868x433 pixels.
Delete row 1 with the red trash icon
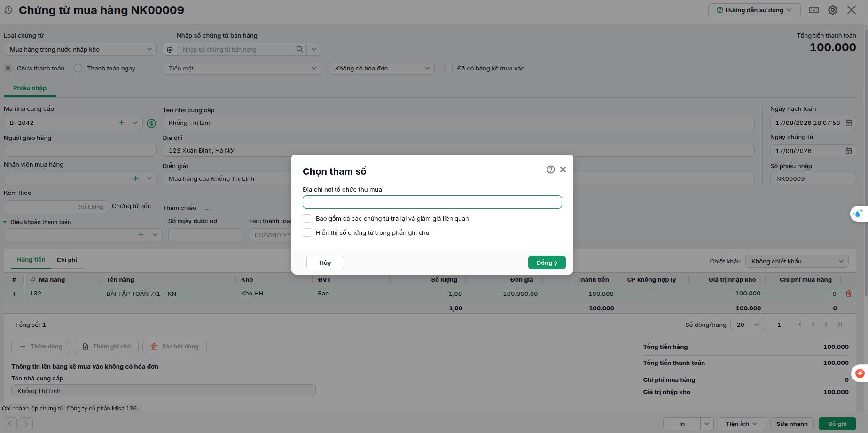pyautogui.click(x=849, y=294)
